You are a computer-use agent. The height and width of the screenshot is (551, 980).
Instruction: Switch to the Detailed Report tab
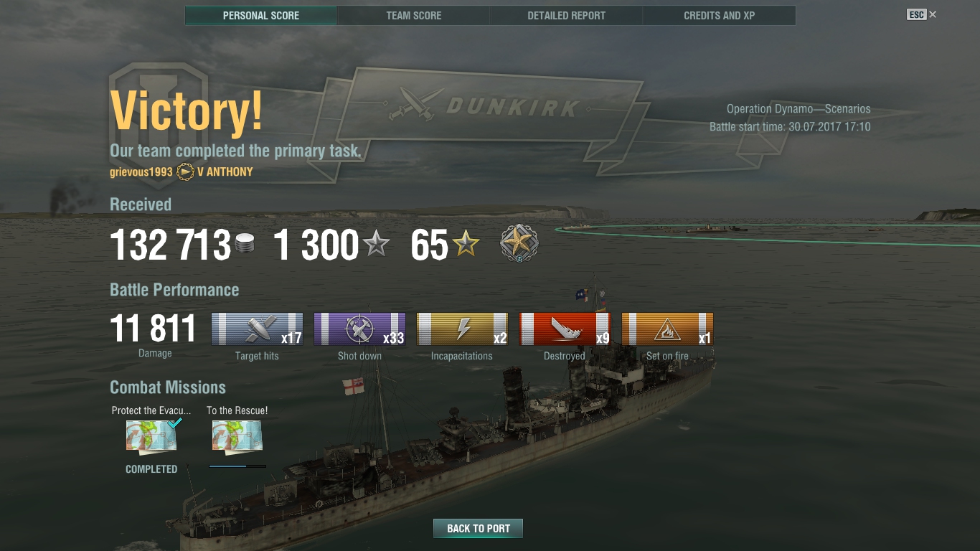pyautogui.click(x=567, y=15)
